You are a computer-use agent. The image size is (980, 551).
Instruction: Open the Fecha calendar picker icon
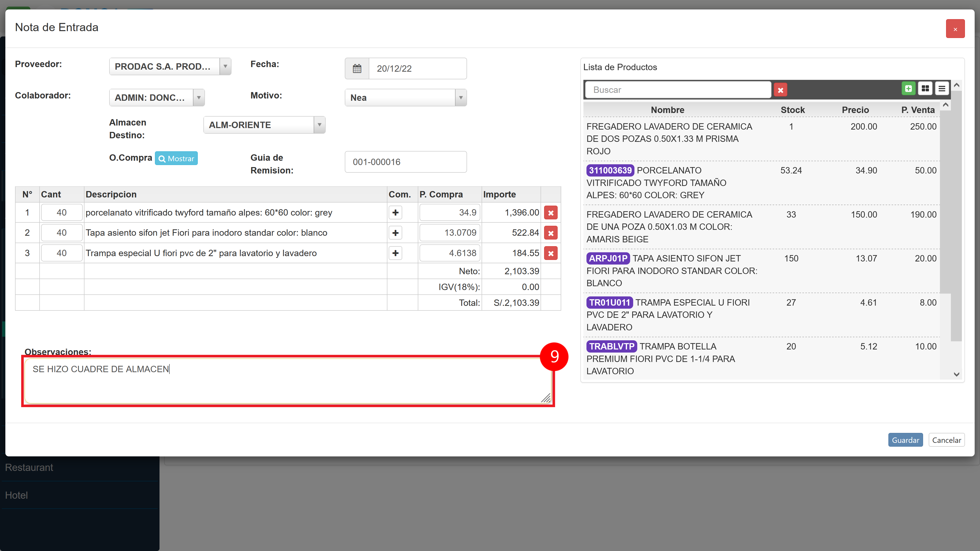(x=357, y=68)
